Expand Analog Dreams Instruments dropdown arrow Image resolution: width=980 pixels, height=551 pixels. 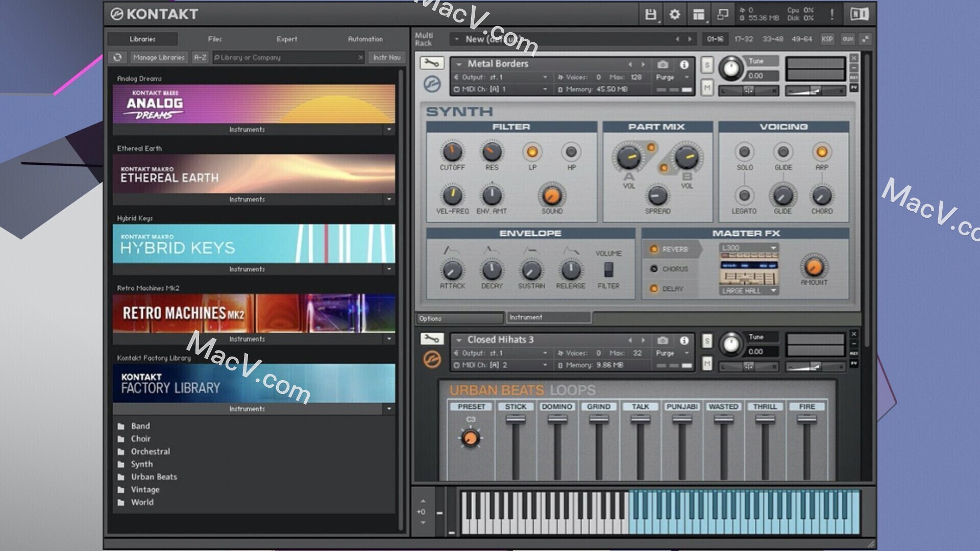[x=389, y=130]
